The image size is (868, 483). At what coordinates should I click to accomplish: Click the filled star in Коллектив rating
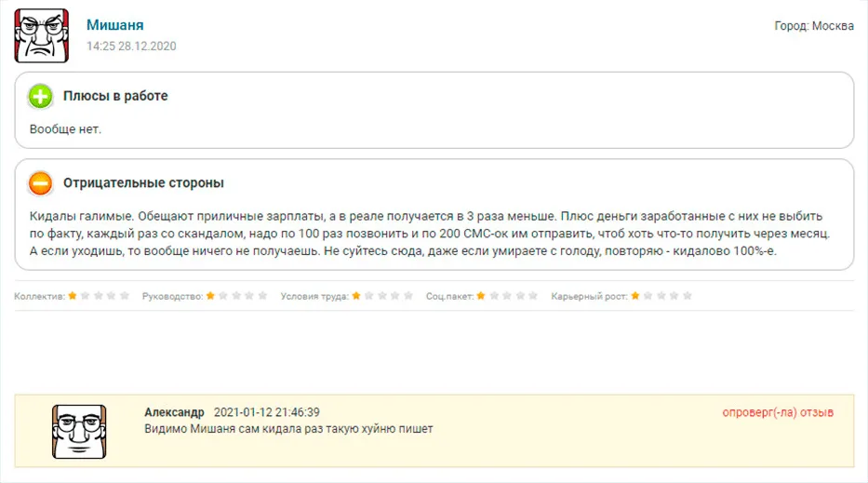point(73,296)
